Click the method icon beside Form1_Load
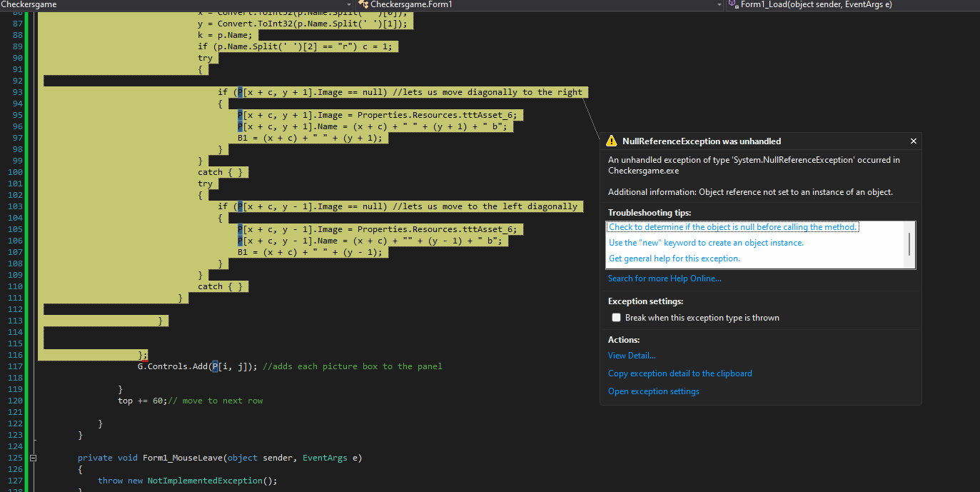 (x=732, y=4)
